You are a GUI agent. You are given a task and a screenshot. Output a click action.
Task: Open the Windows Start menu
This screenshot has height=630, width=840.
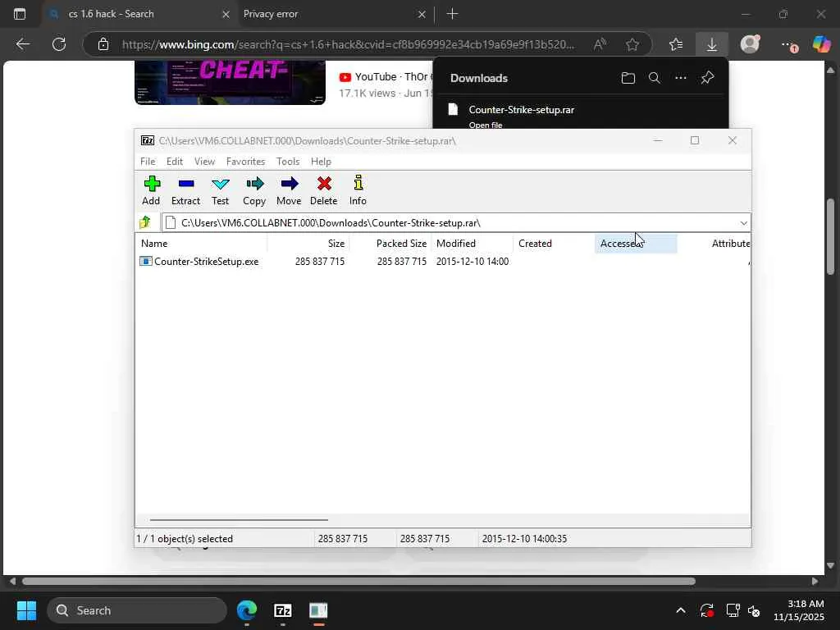click(x=26, y=610)
